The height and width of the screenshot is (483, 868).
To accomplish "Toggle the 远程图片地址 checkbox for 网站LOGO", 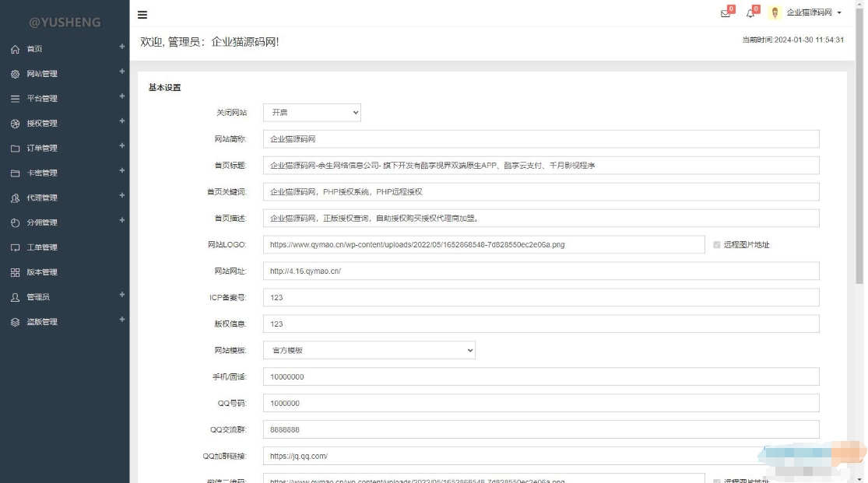I will tap(717, 244).
